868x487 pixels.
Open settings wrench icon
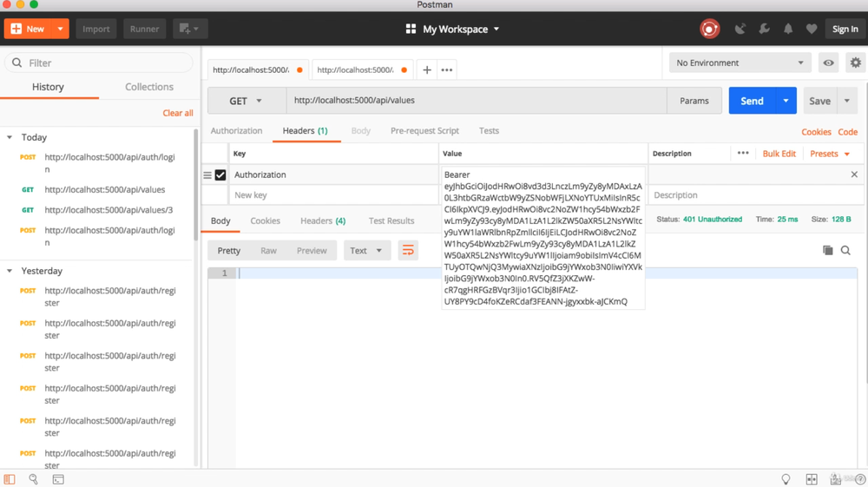coord(764,29)
